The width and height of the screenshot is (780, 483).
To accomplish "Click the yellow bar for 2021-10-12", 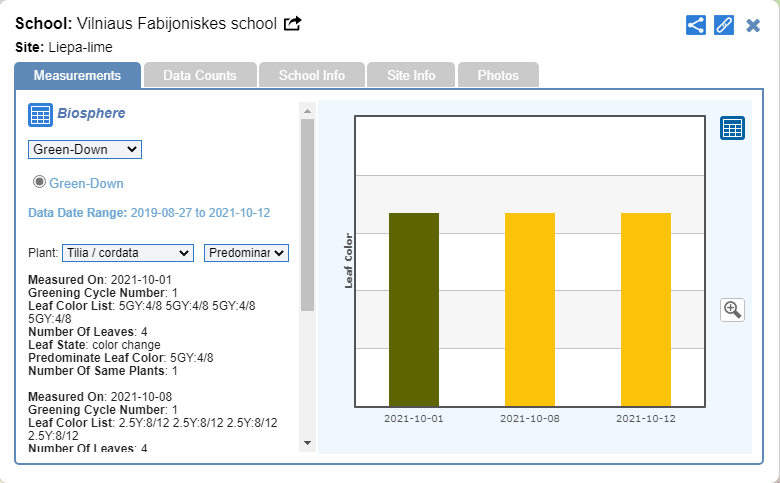I will (645, 310).
